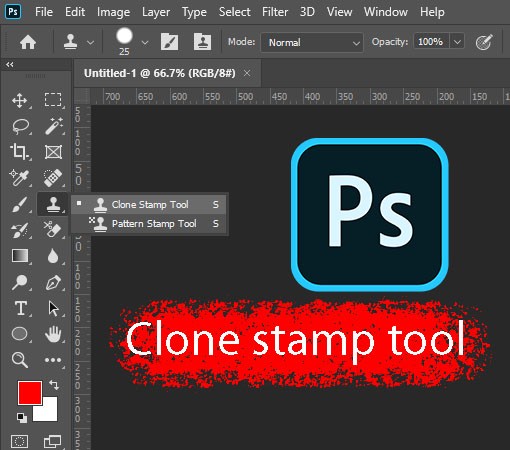
Task: Toggle Quick Mask mode
Action: (x=20, y=442)
